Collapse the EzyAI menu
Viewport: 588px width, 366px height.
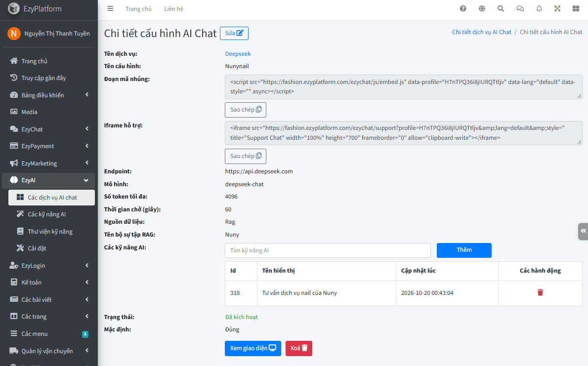(47, 180)
